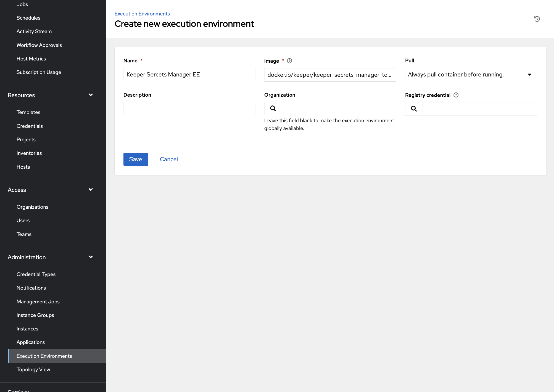Open the Pull policy dropdown

(471, 75)
